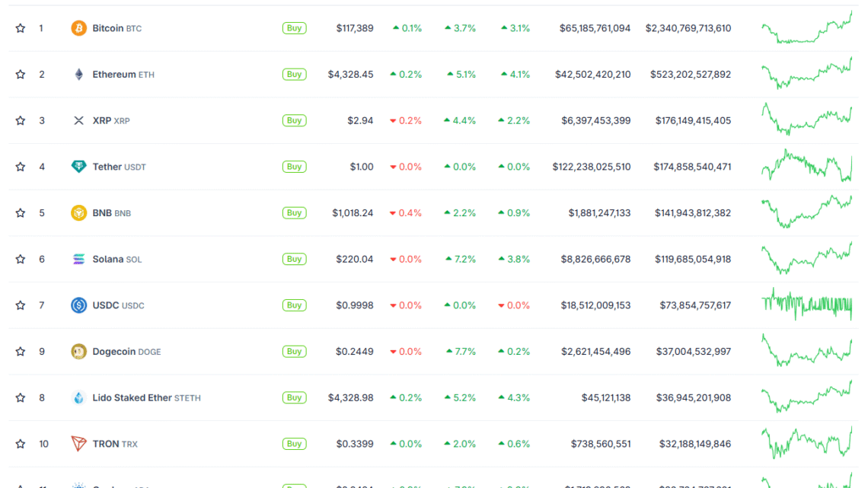This screenshot has width=868, height=488.
Task: Click the Buy button for Tether
Action: [x=294, y=166]
